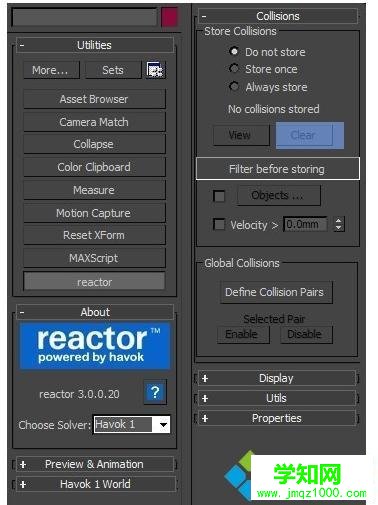Collapse the About rollout
The image size is (378, 505).
(x=95, y=312)
